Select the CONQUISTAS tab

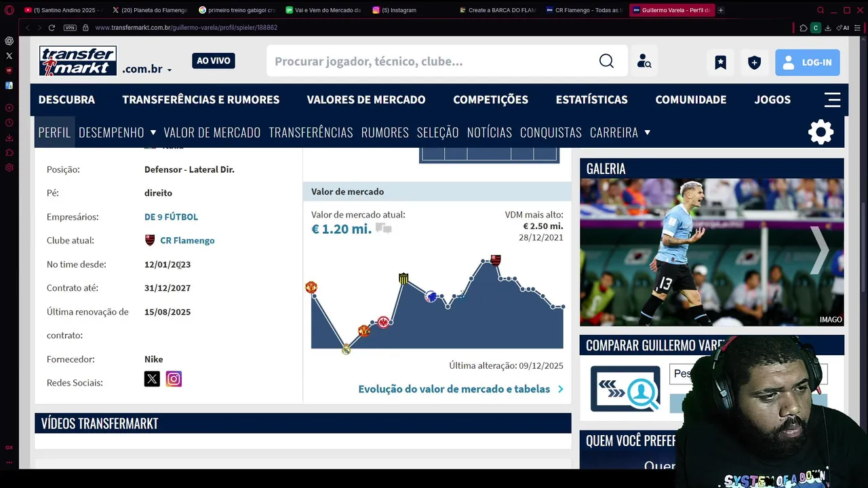coord(551,132)
